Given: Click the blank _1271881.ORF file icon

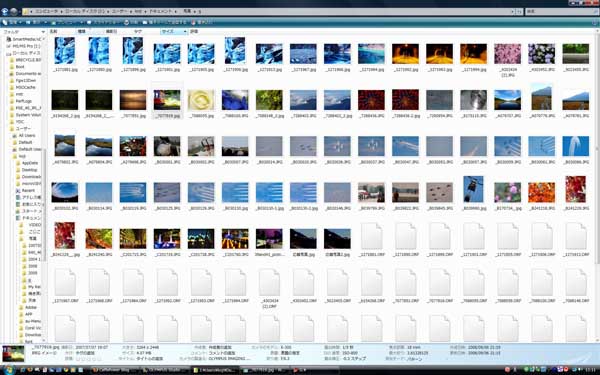Looking at the screenshot, I should pyautogui.click(x=372, y=236).
